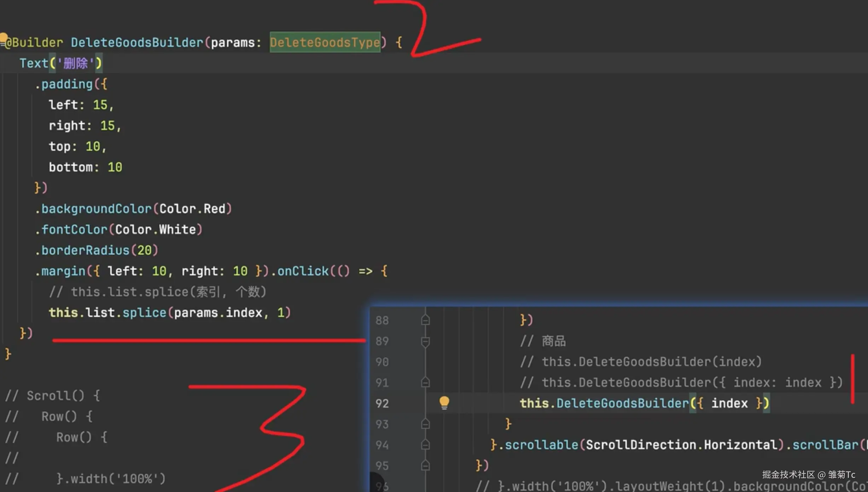868x492 pixels.
Task: Click the yellow lightbulb on line 92
Action: (x=444, y=403)
